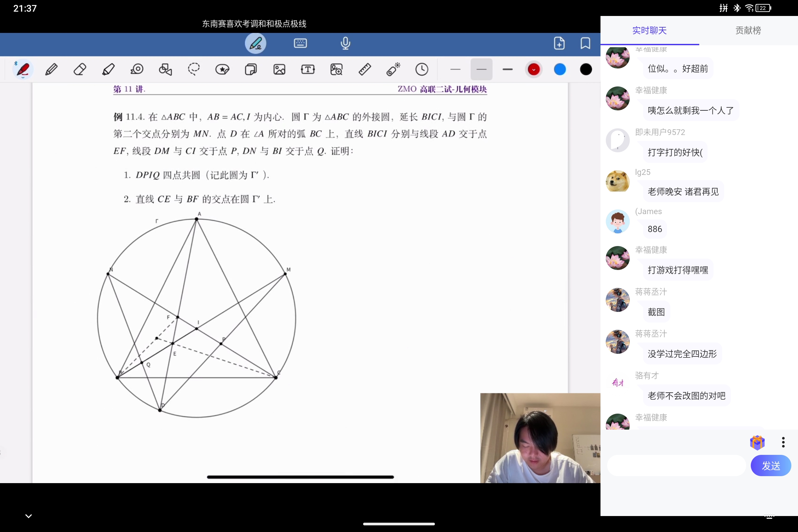
Task: Tap the microphone recording icon
Action: pos(345,44)
